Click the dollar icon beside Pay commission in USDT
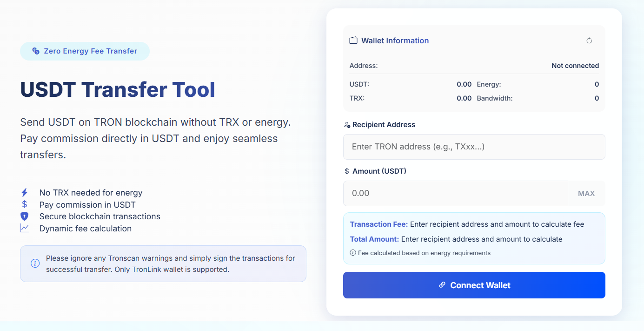Screen dimensions: 644x331 25,205
